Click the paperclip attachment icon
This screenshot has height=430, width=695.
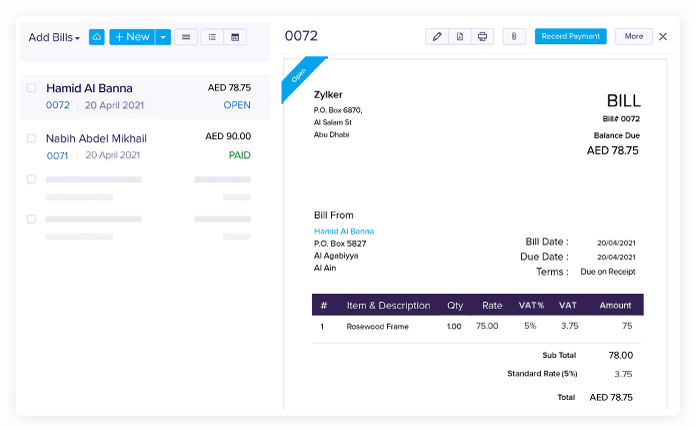[514, 36]
